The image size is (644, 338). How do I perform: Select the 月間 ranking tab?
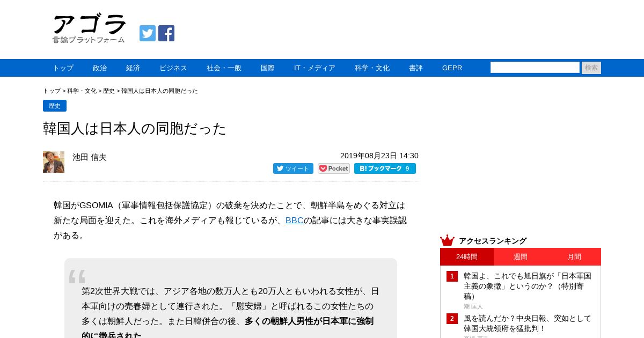click(574, 256)
